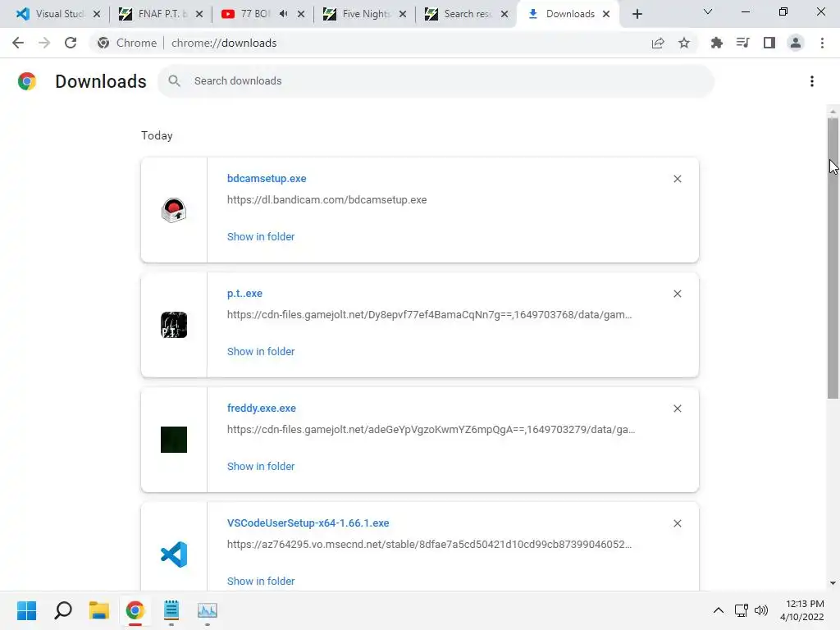Share this page via the share icon
The height and width of the screenshot is (630, 840).
tap(658, 43)
